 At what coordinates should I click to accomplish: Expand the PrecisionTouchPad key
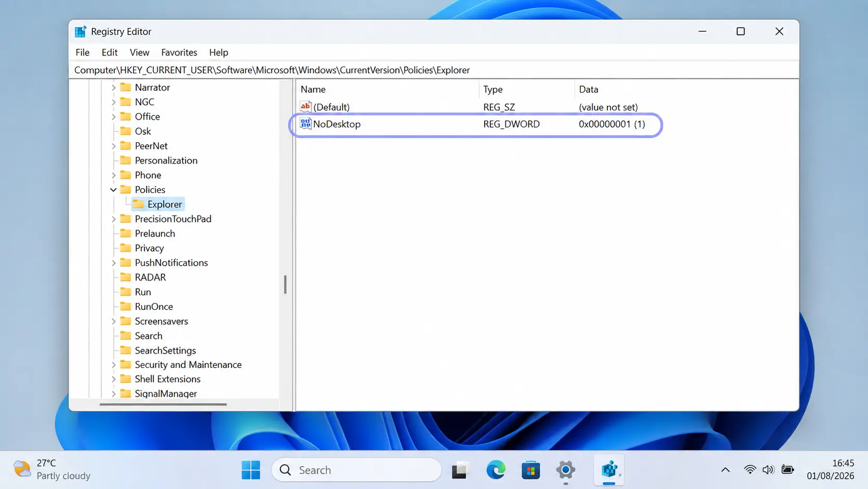point(113,219)
